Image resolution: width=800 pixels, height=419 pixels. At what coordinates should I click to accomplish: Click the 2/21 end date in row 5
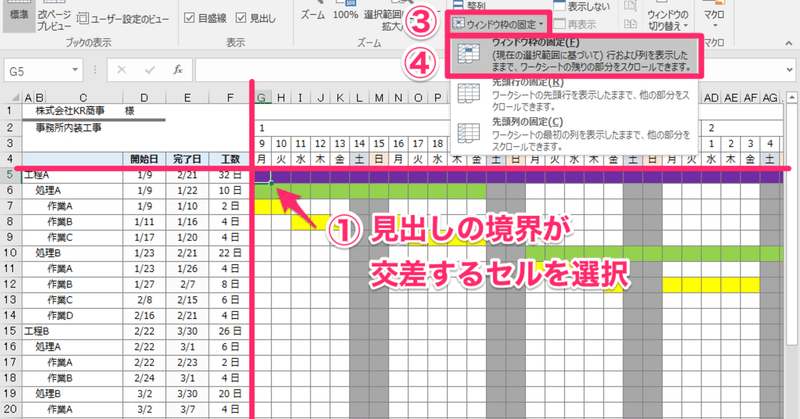[187, 176]
